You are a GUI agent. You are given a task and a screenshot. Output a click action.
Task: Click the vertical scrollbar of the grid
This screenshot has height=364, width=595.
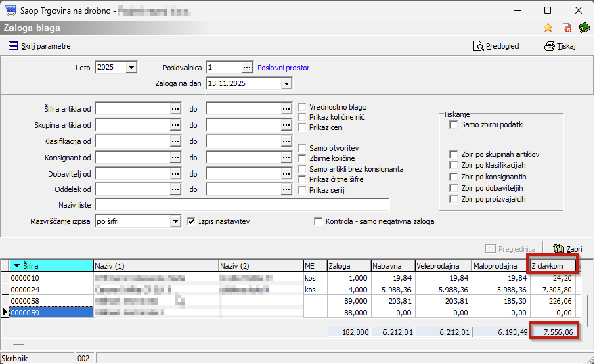(x=588, y=312)
